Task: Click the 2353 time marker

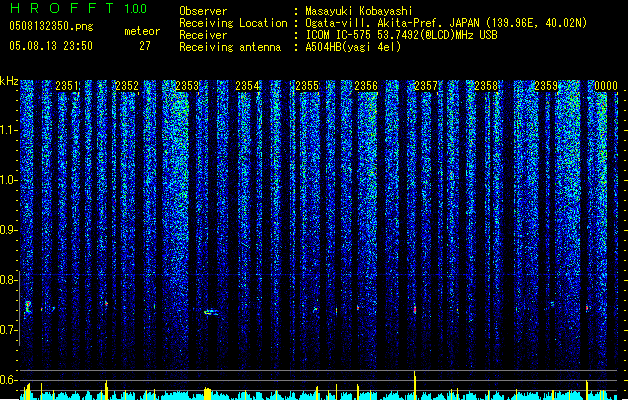Action: pos(187,86)
